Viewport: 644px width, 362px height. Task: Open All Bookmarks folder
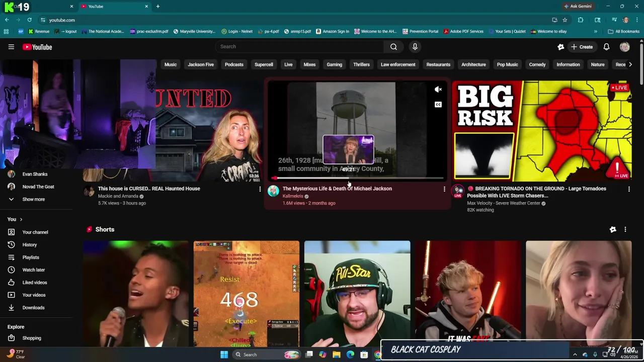click(x=623, y=31)
